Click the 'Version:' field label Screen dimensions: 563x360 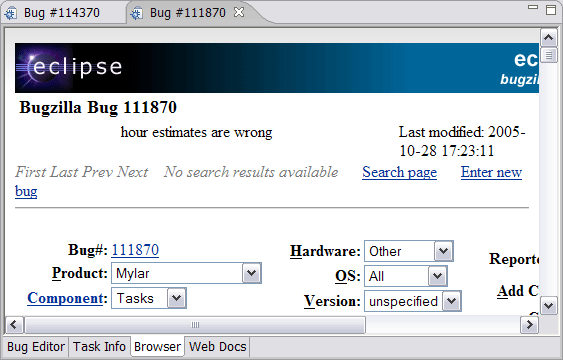[x=332, y=301]
